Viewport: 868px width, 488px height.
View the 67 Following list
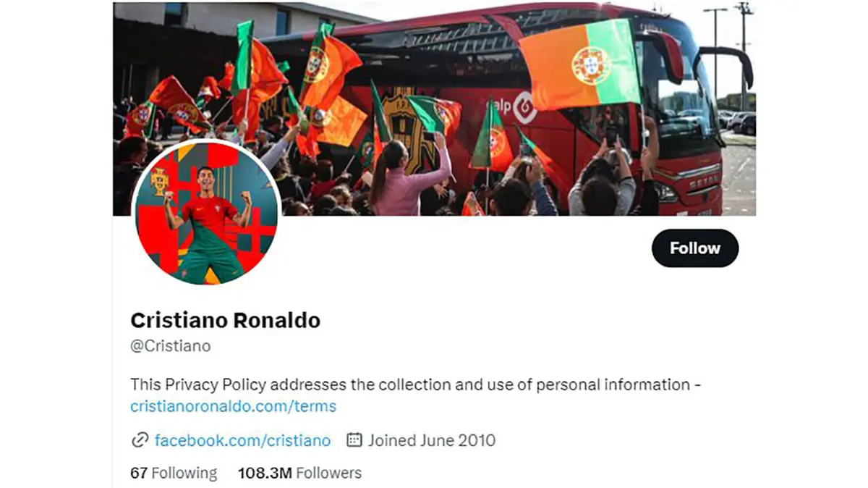click(174, 473)
